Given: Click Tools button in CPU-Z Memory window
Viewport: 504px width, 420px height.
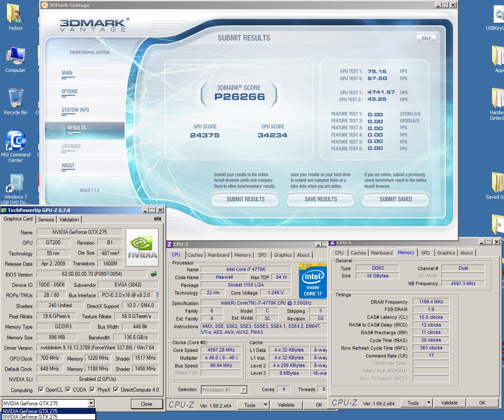Looking at the screenshot, I should 413,403.
